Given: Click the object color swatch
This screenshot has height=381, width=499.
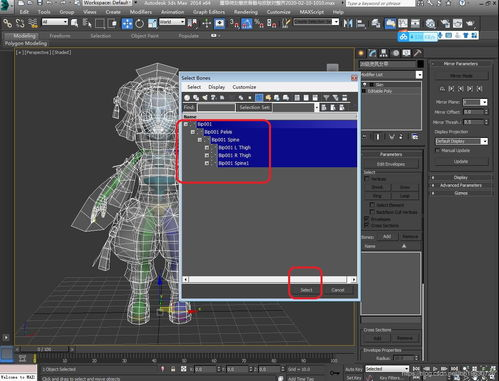Looking at the screenshot, I should coord(420,64).
